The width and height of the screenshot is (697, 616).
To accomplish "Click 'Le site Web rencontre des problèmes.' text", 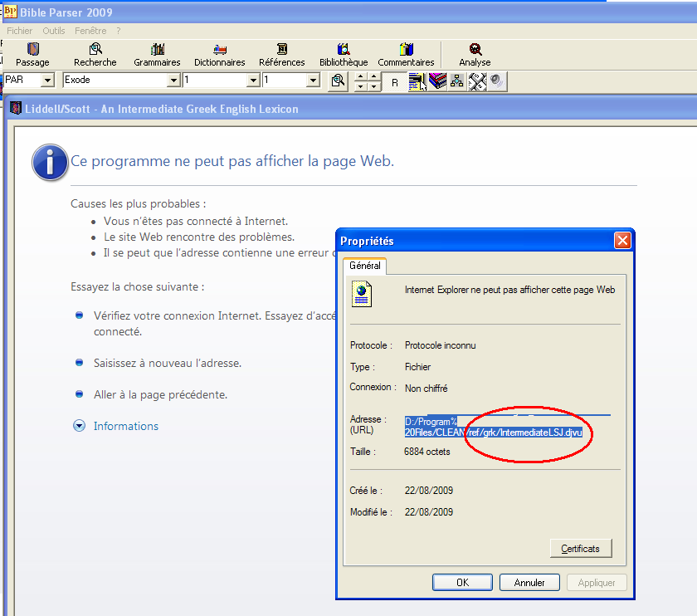I will pos(199,237).
